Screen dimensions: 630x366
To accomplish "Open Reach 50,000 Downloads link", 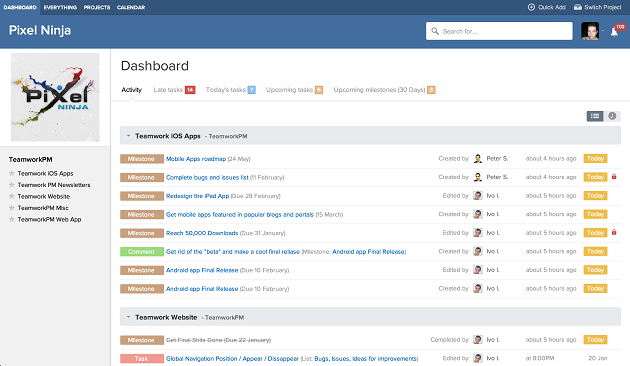I will [x=202, y=233].
